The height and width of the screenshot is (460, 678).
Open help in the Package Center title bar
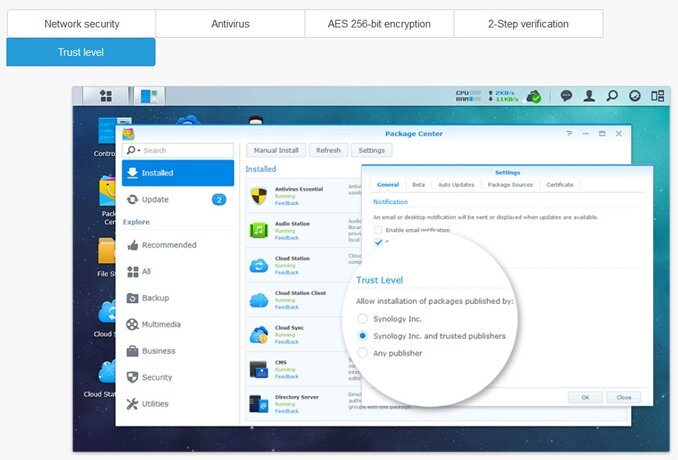(x=569, y=134)
